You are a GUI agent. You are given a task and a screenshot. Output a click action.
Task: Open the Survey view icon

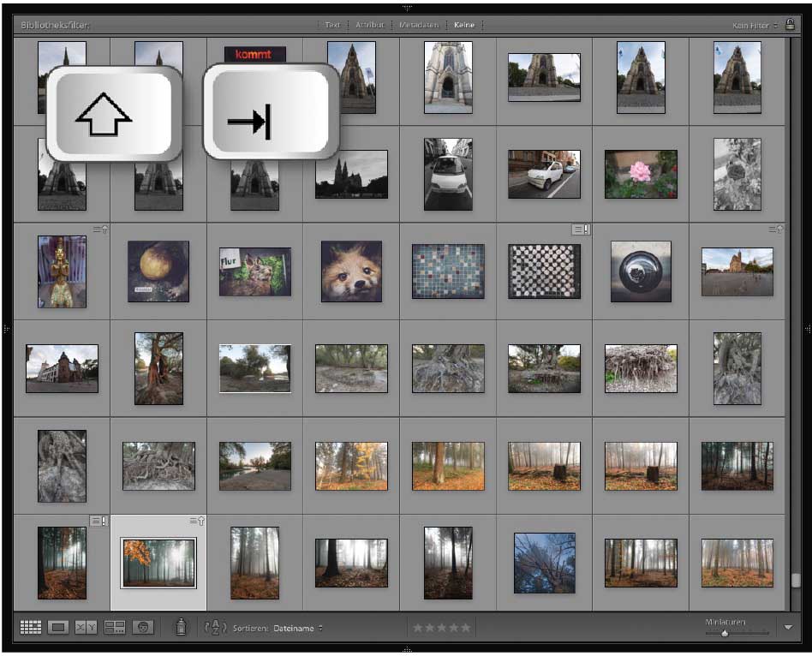tap(115, 628)
